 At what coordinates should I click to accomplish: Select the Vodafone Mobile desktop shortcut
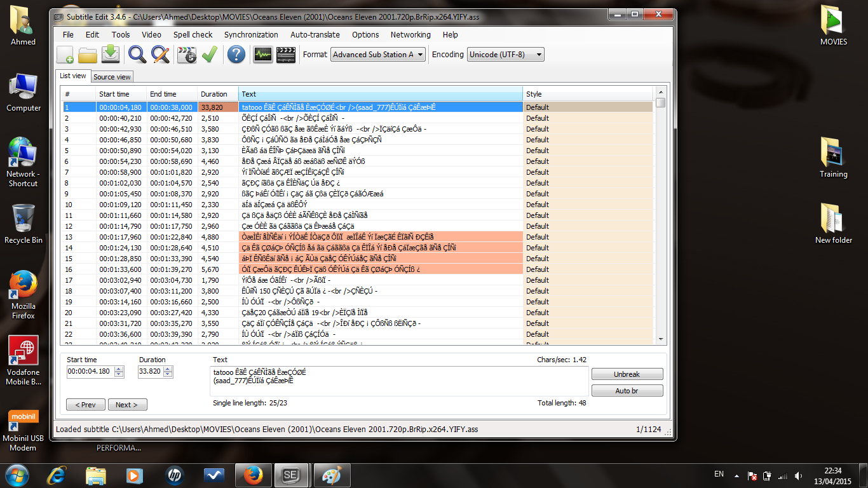click(x=24, y=361)
